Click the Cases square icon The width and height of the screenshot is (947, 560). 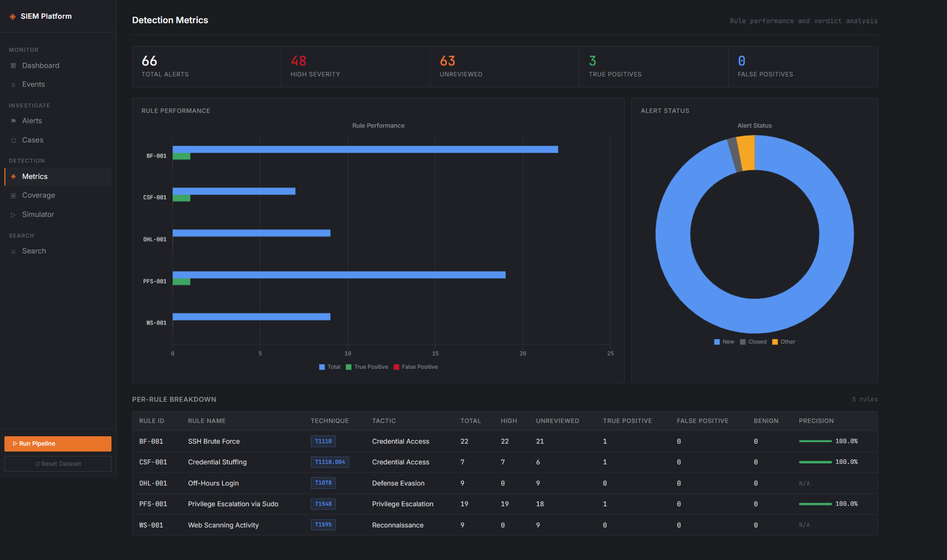(x=13, y=140)
